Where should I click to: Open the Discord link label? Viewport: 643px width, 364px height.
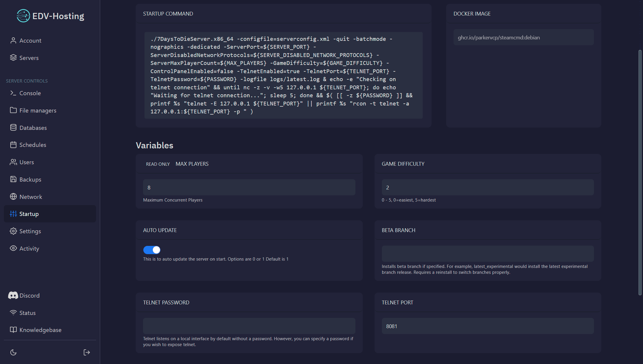point(29,296)
